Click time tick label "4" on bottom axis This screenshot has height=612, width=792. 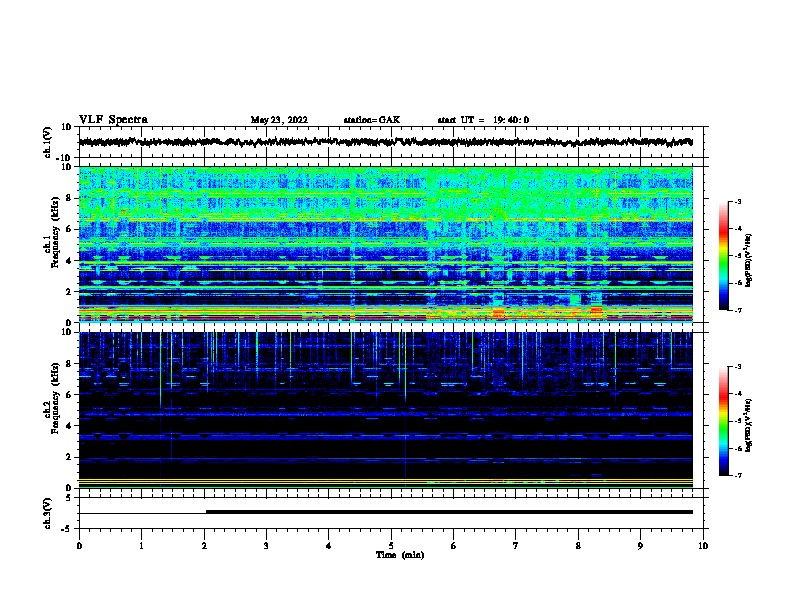click(x=329, y=546)
